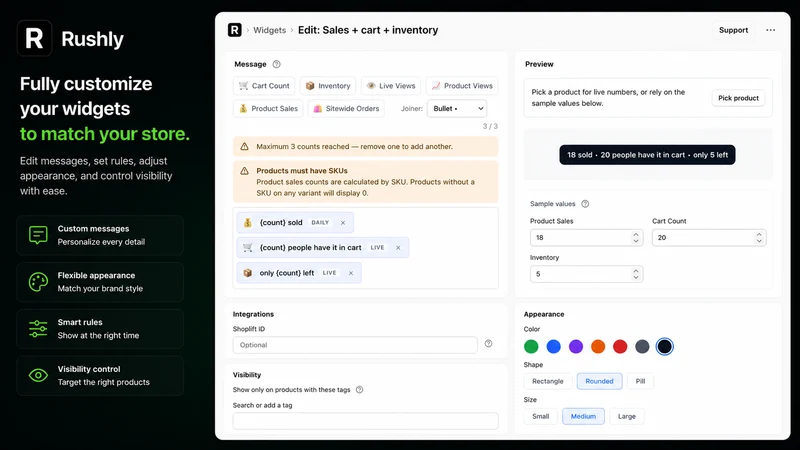Click the warning icon beside Products must have SKUs
The width and height of the screenshot is (800, 450).
pyautogui.click(x=244, y=171)
